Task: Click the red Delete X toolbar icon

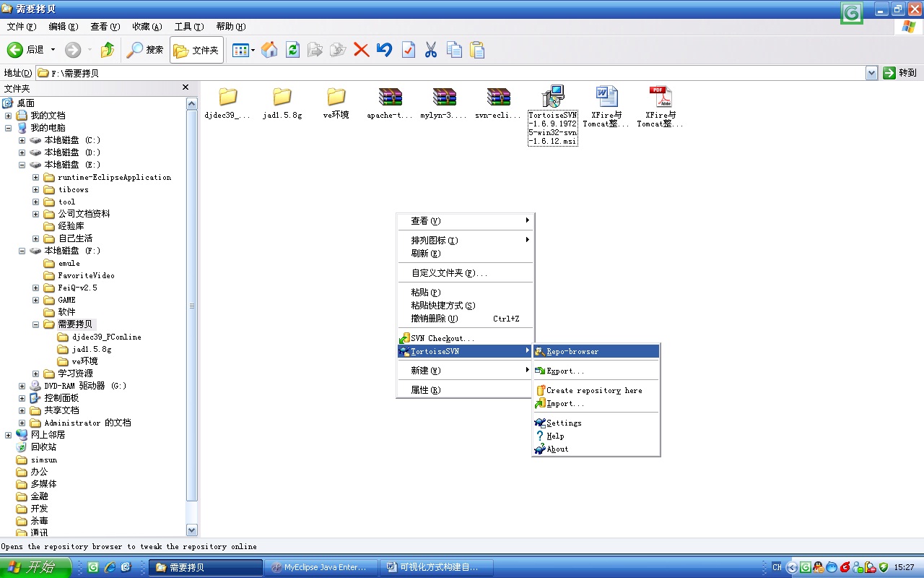Action: pos(361,50)
